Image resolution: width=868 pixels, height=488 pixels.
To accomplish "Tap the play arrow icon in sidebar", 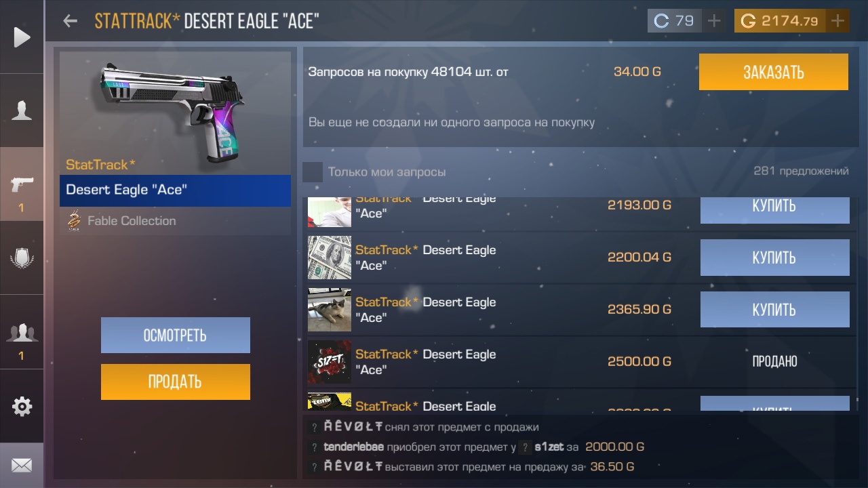I will [x=22, y=37].
